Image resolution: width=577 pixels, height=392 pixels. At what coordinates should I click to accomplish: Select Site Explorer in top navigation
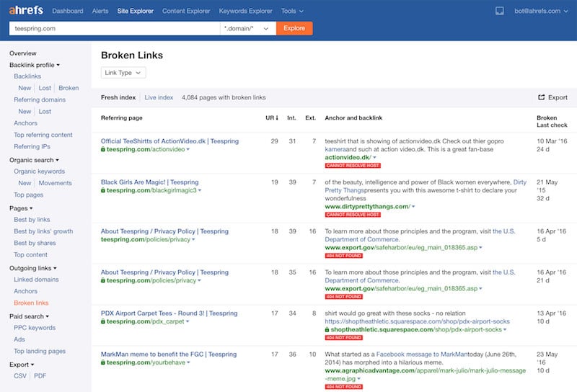click(136, 11)
